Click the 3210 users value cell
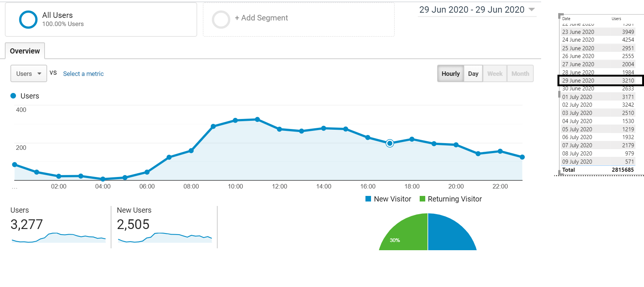The height and width of the screenshot is (287, 644). pos(628,81)
